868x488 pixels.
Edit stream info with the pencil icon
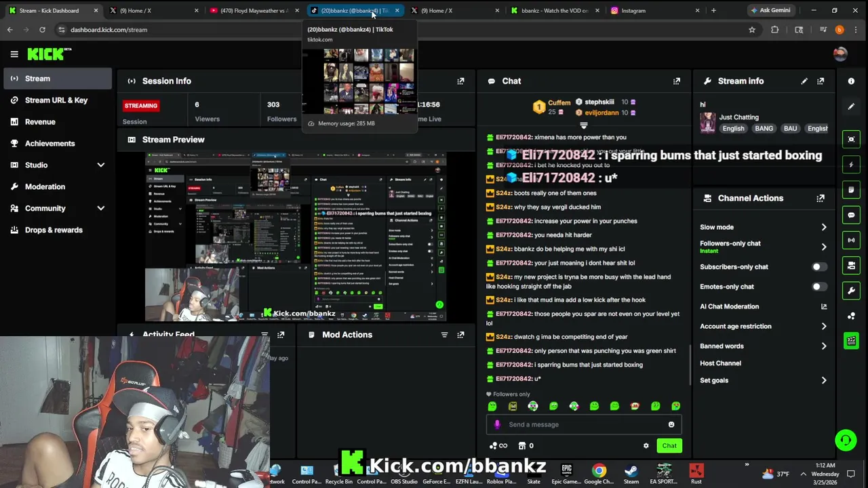pos(804,81)
